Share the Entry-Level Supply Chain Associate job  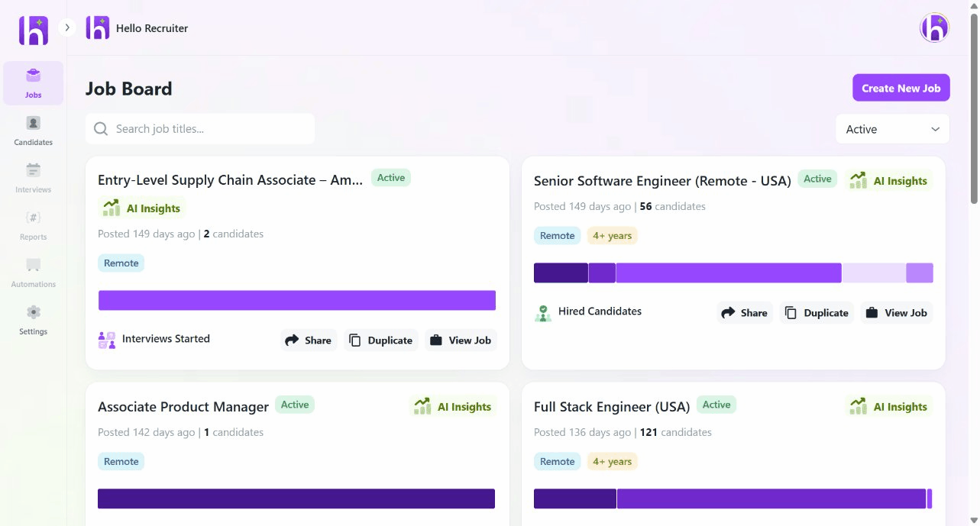(x=309, y=340)
